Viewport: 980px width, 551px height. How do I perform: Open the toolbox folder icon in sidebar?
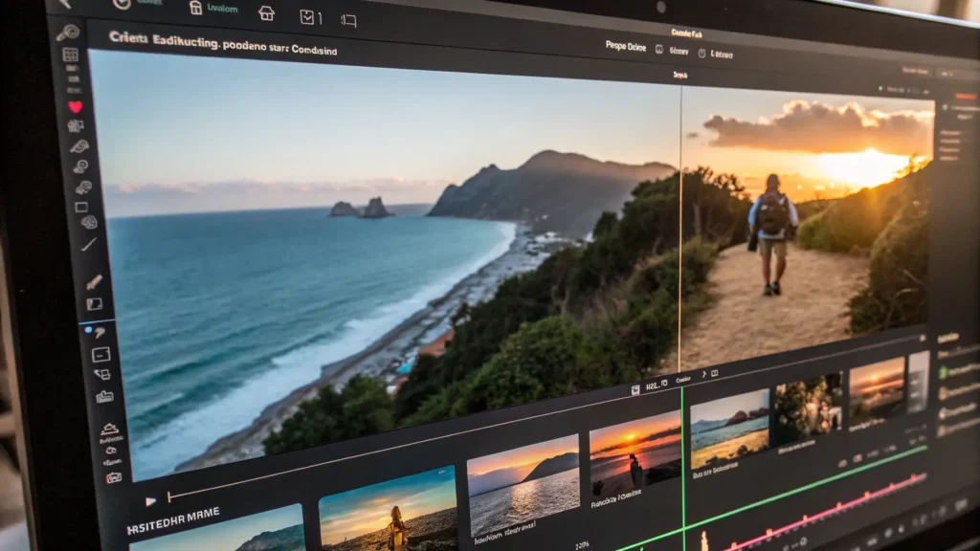pyautogui.click(x=104, y=396)
